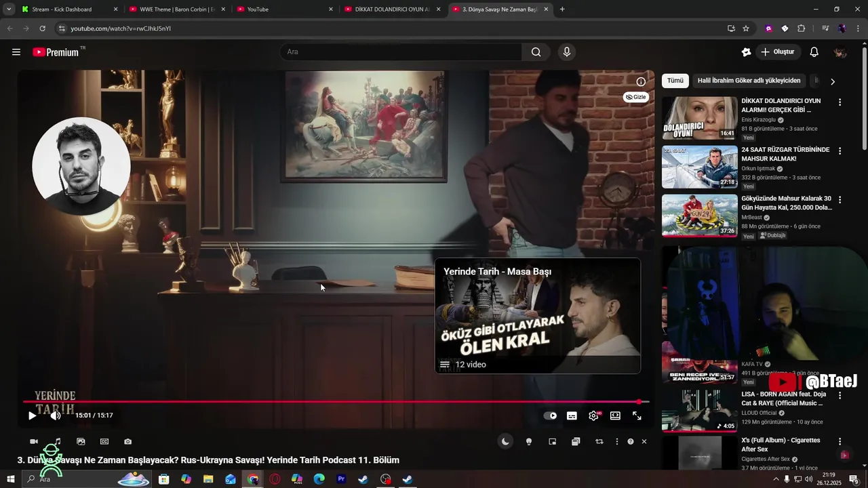The height and width of the screenshot is (488, 868).
Task: Open options for LISA BORN AGAIN video
Action: pyautogui.click(x=840, y=395)
